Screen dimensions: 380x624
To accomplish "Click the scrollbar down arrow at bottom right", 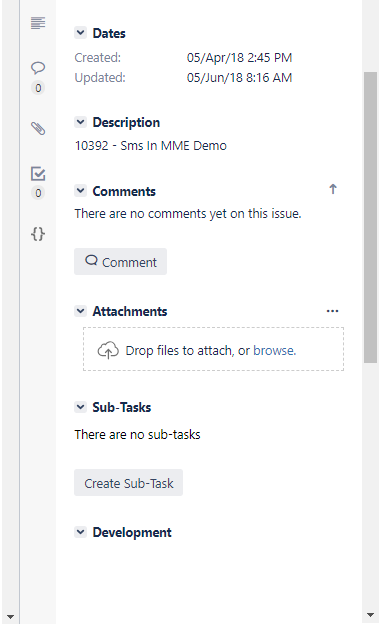I will click(x=370, y=615).
